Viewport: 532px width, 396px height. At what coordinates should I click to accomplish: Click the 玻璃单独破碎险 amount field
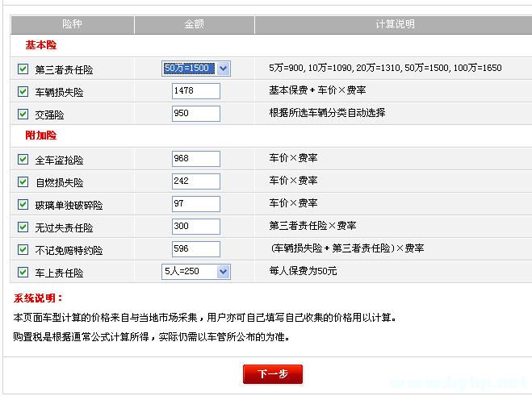(x=195, y=204)
